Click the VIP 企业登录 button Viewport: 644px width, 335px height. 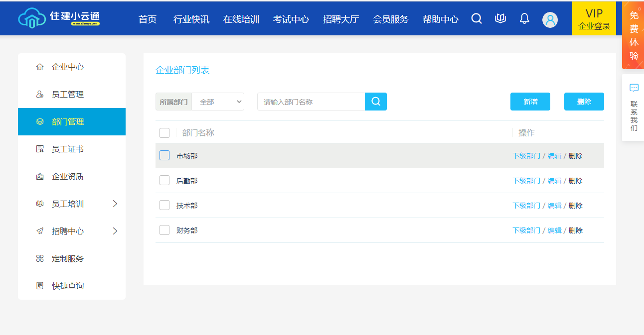(594, 19)
